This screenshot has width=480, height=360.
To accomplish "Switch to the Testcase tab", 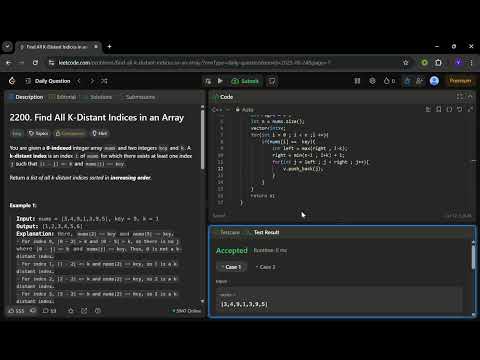I will (x=227, y=232).
